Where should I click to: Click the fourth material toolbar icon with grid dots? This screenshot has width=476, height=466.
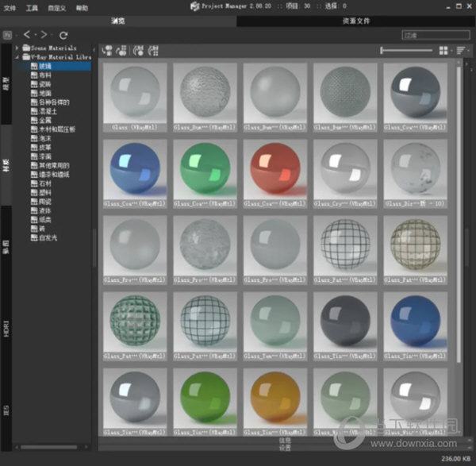pos(153,51)
